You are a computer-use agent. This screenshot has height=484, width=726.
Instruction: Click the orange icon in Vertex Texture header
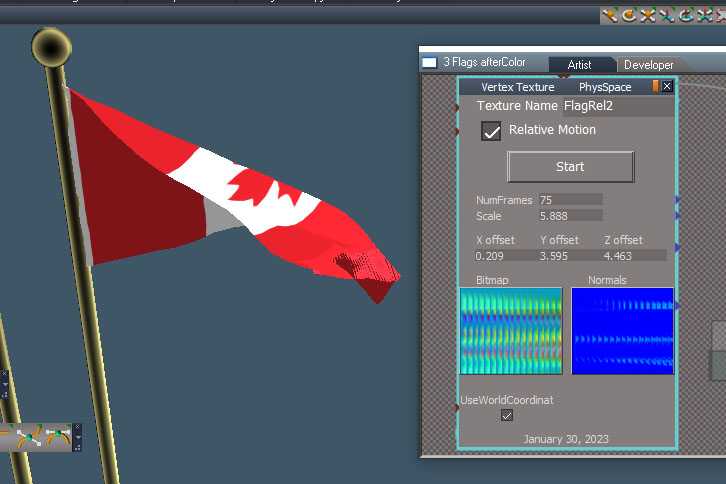tap(656, 86)
